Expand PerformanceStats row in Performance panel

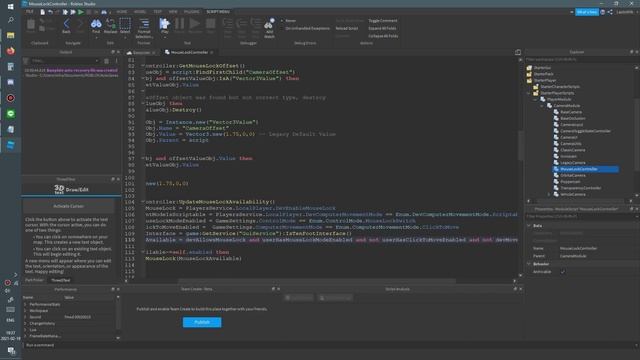pos(25,304)
